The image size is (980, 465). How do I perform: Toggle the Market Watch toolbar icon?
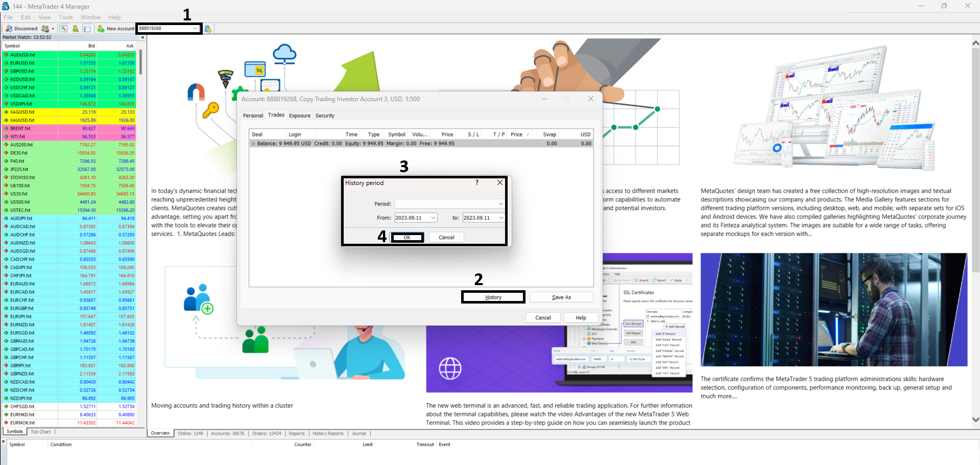64,29
